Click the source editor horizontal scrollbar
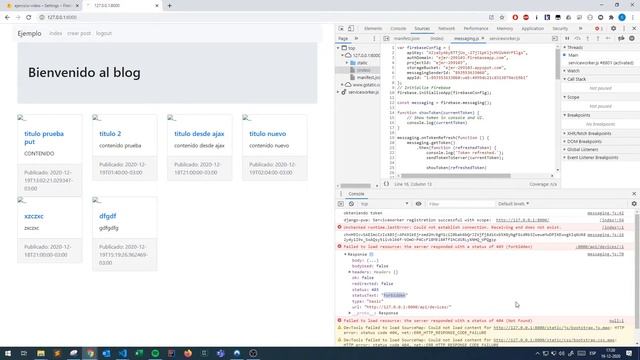Viewport: 640px width, 360px height. 456,176
